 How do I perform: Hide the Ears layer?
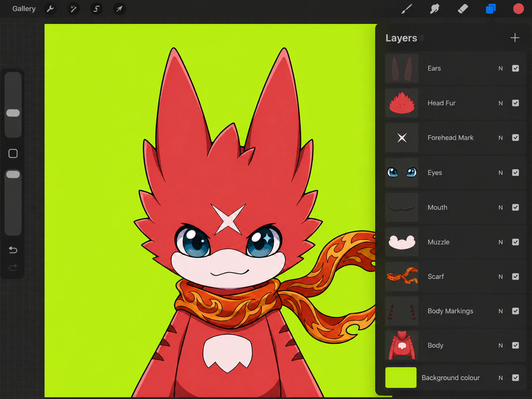click(x=515, y=68)
